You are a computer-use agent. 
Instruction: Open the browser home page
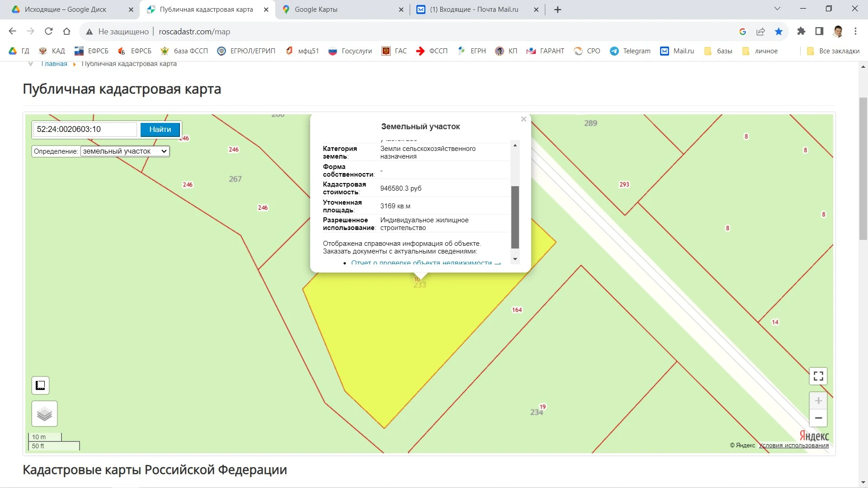click(x=66, y=31)
